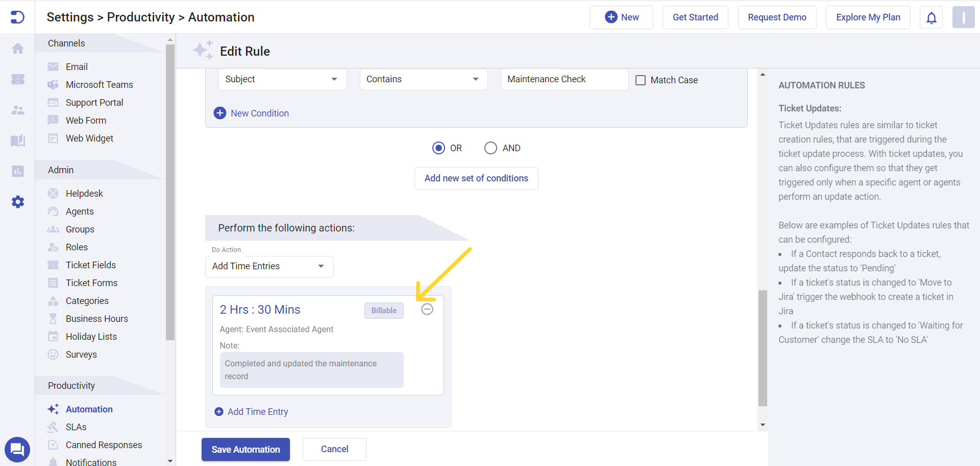Open the Settings gear in sidebar
The height and width of the screenshot is (466, 980).
coord(17,202)
